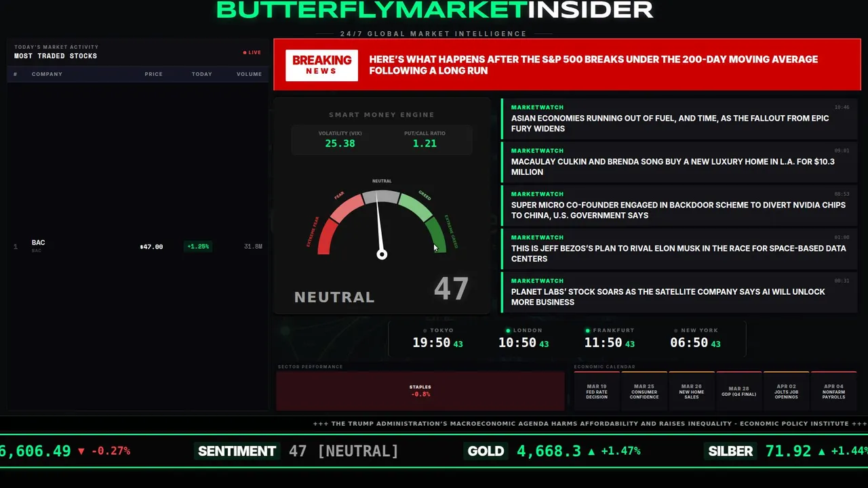The height and width of the screenshot is (488, 868).
Task: Click the silver price 71.92
Action: pos(788,451)
